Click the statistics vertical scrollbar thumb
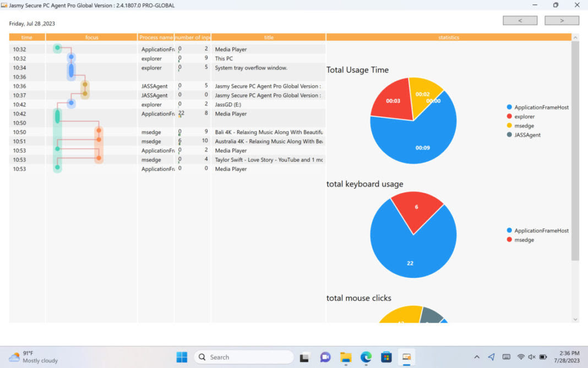The width and height of the screenshot is (588, 368). (x=575, y=151)
